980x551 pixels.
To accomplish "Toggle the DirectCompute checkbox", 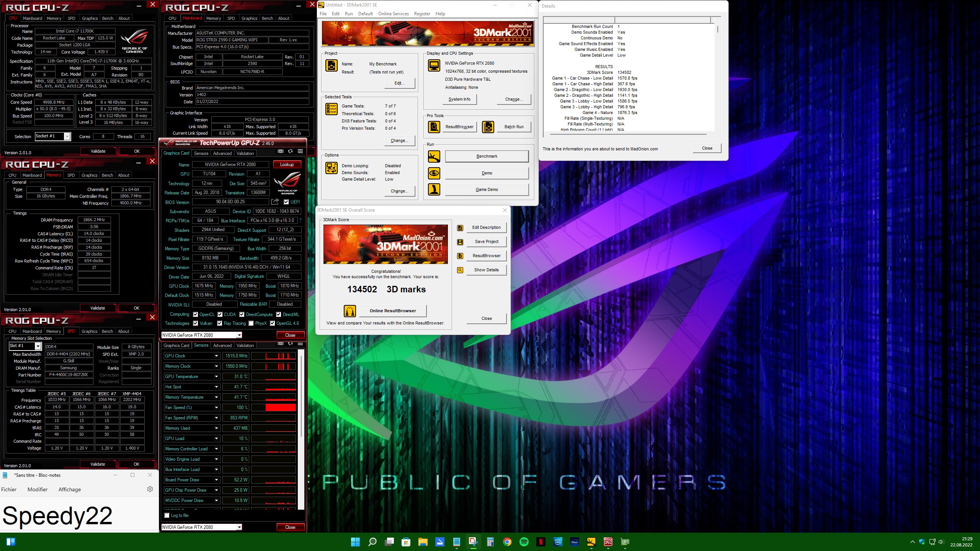I will click(x=242, y=315).
